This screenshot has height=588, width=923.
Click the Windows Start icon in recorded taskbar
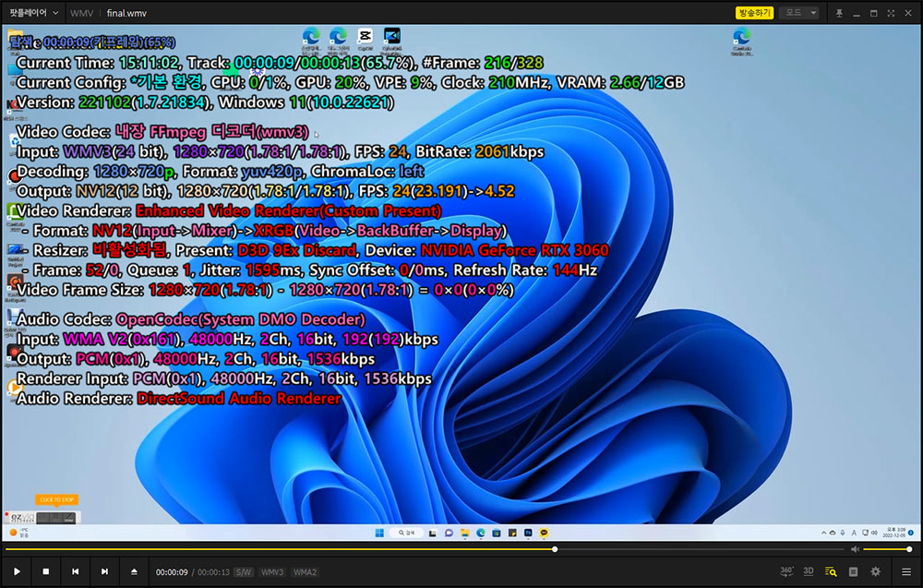tap(379, 533)
